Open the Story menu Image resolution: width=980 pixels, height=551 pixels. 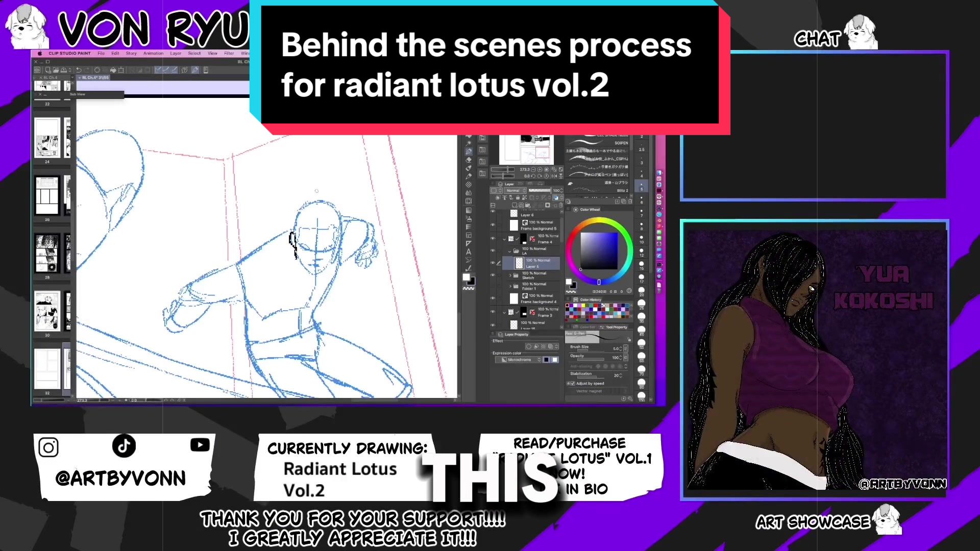[131, 53]
